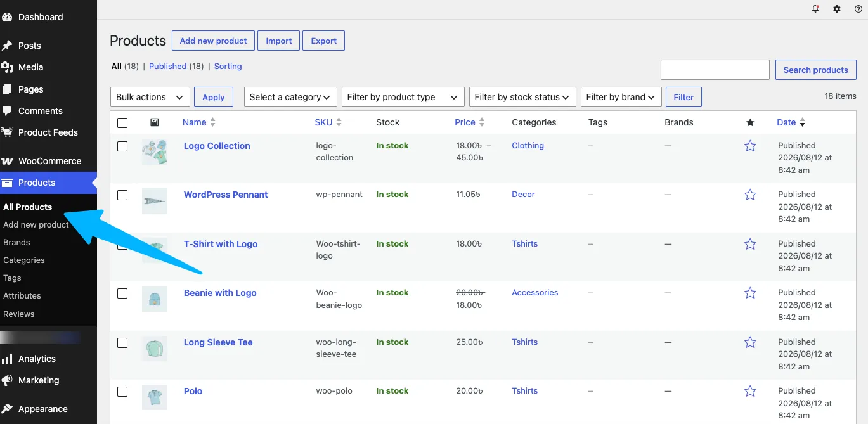Click the Filter button
Viewport: 868px width, 424px height.
coord(683,97)
